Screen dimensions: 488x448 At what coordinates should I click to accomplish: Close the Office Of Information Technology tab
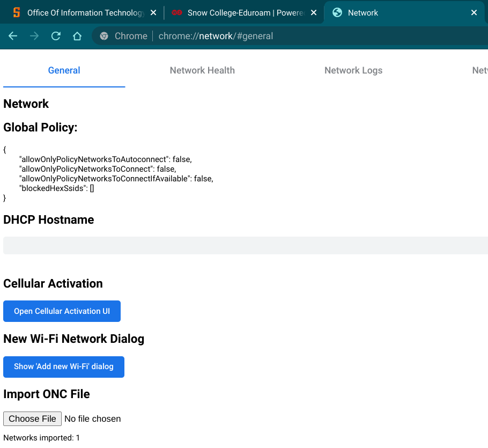[153, 13]
